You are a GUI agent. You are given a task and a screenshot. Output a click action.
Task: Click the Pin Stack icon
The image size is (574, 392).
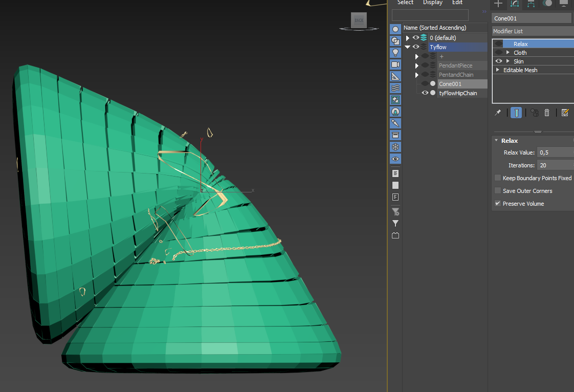(x=497, y=113)
